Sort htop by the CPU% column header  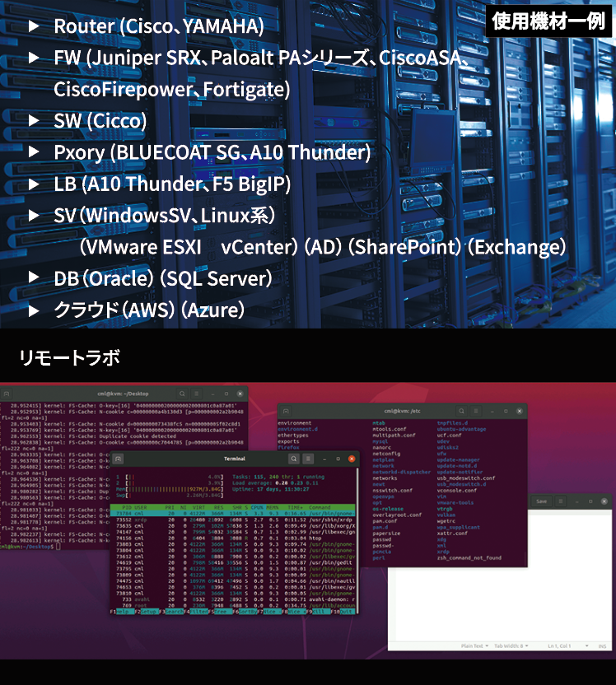[257, 508]
